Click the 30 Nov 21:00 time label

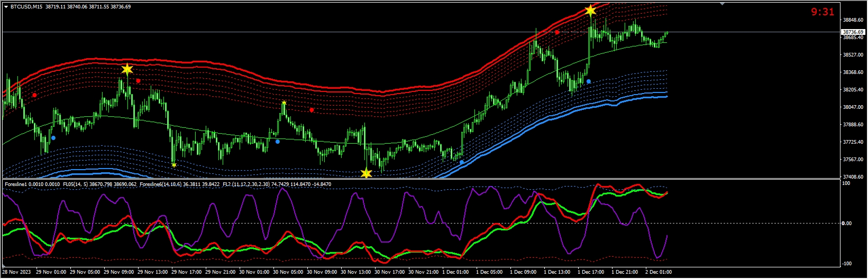coord(424,272)
